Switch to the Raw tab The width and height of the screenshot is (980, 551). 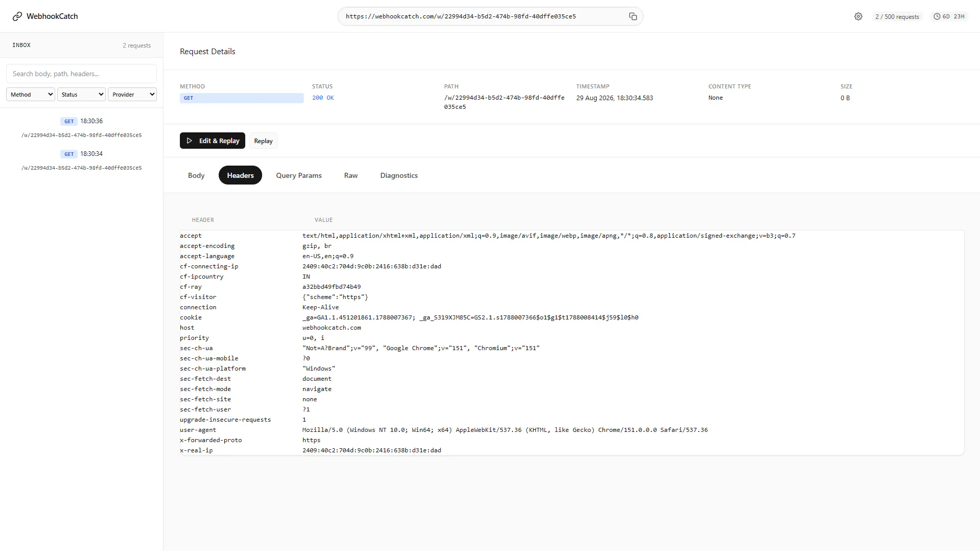pos(351,175)
